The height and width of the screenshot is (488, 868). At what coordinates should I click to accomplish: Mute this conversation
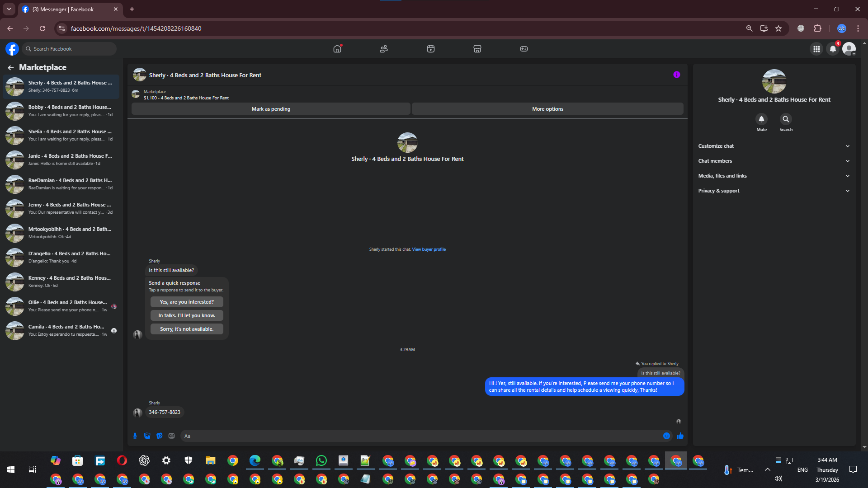tap(761, 119)
